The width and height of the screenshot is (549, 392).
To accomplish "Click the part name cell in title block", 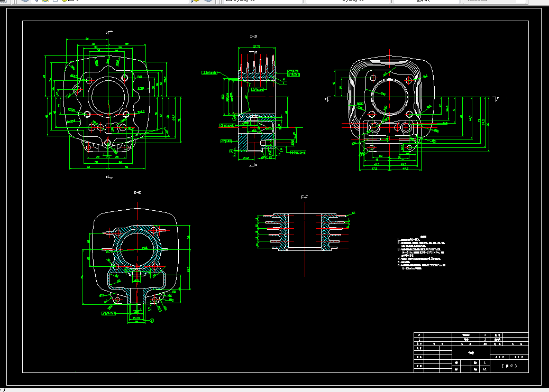I will click(x=471, y=353).
